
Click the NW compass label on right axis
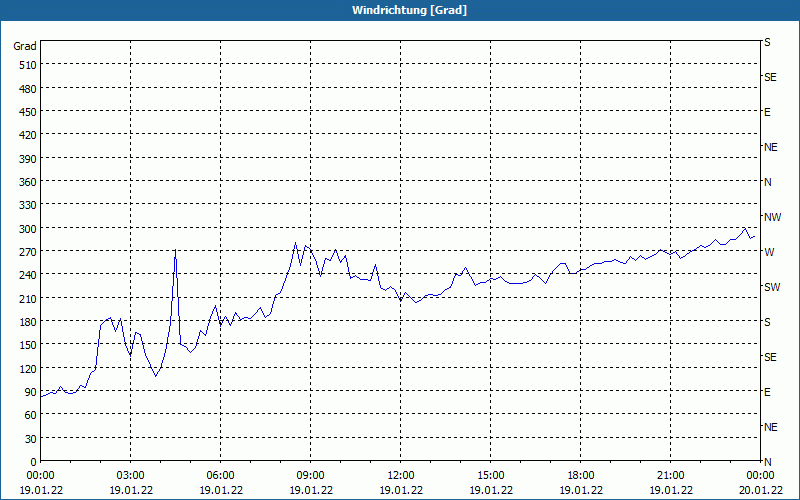point(772,217)
